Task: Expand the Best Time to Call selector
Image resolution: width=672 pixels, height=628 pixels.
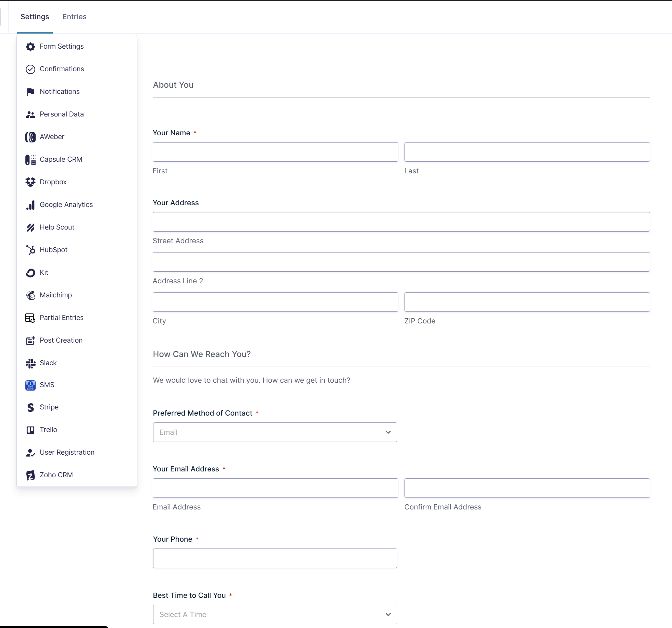Action: tap(275, 614)
